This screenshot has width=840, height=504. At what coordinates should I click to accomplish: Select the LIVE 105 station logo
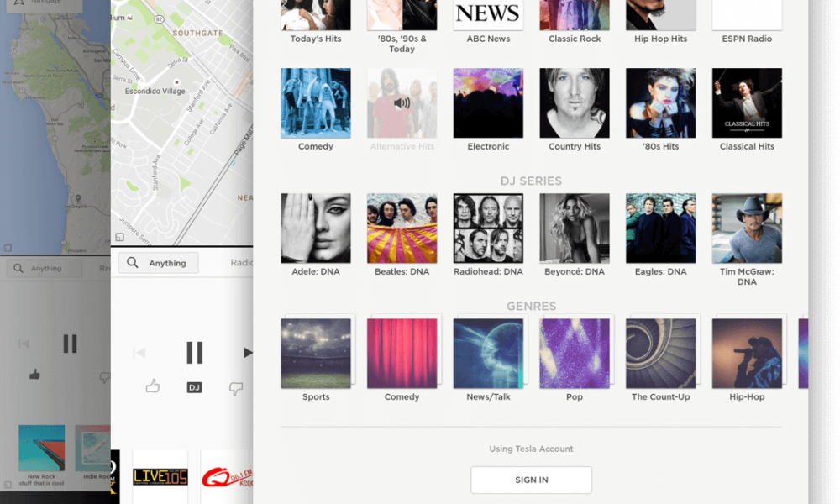click(x=160, y=476)
